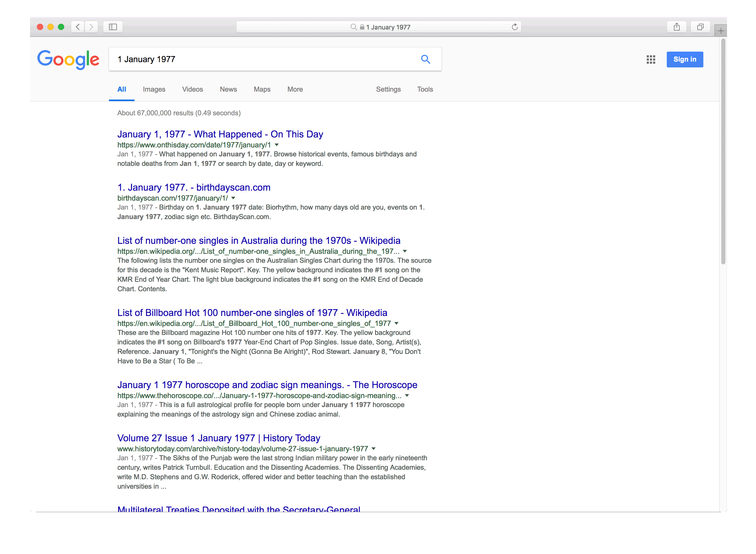
Task: Click the historytoday.com green URL text
Action: tap(243, 449)
